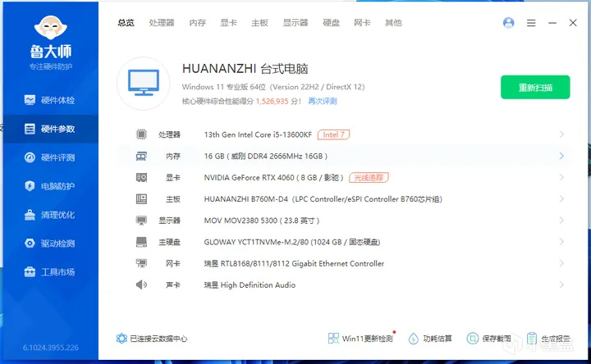
Task: Click the 显卡 graphics card icon
Action: [x=141, y=177]
